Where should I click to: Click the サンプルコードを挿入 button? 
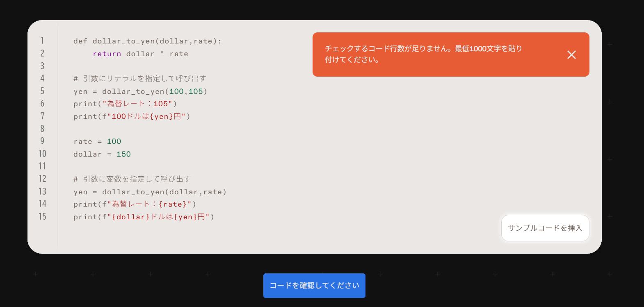click(545, 228)
